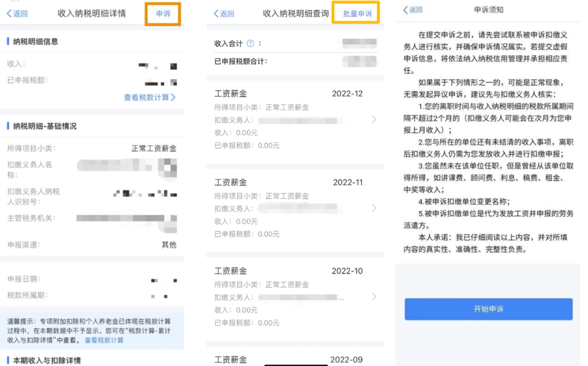
Task: Click the 税款所属期 label
Action: point(27,296)
